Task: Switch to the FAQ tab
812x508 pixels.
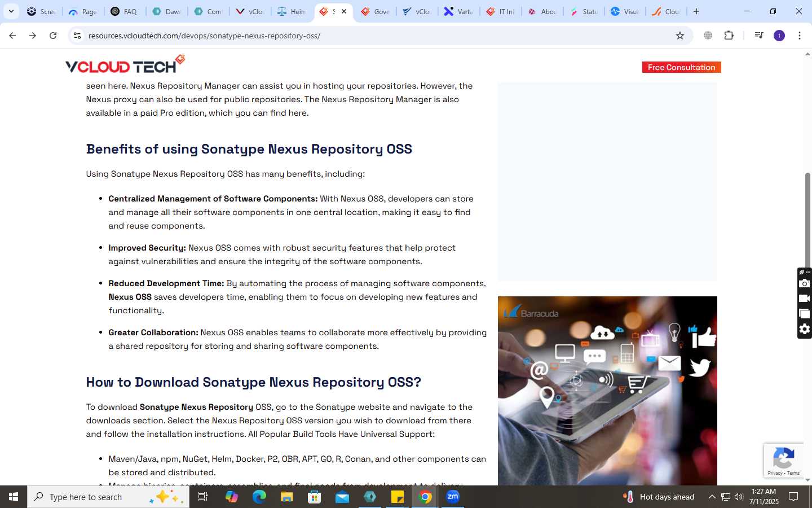Action: [125, 11]
